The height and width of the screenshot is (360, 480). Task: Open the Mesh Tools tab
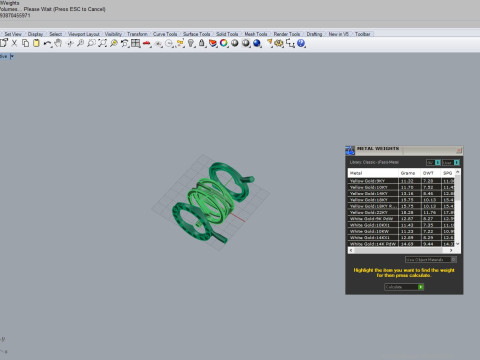(x=256, y=34)
